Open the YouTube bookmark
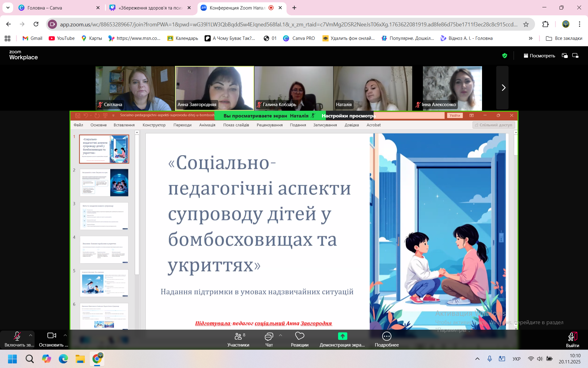The image size is (588, 368). pos(62,38)
